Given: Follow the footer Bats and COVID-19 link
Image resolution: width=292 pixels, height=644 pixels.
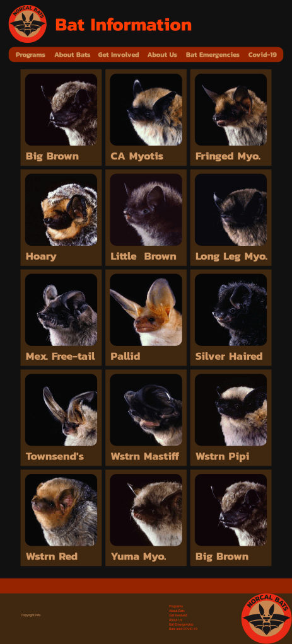Looking at the screenshot, I should (183, 629).
